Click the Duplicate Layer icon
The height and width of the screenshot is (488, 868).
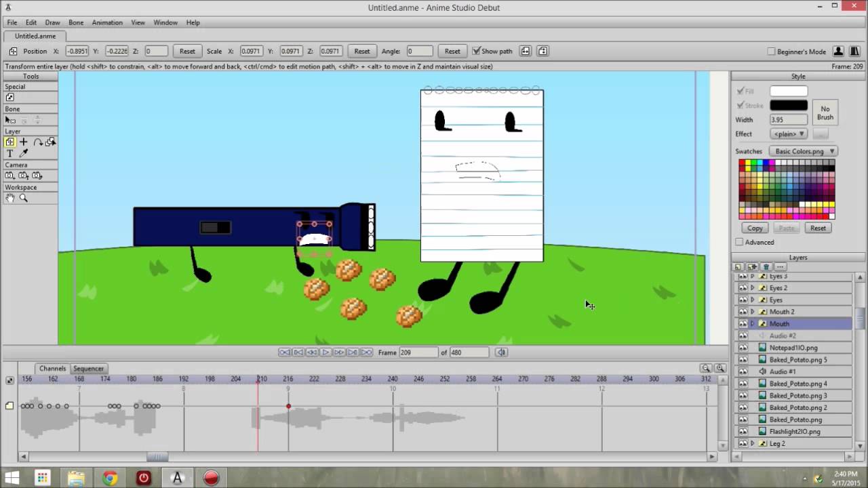pos(753,267)
